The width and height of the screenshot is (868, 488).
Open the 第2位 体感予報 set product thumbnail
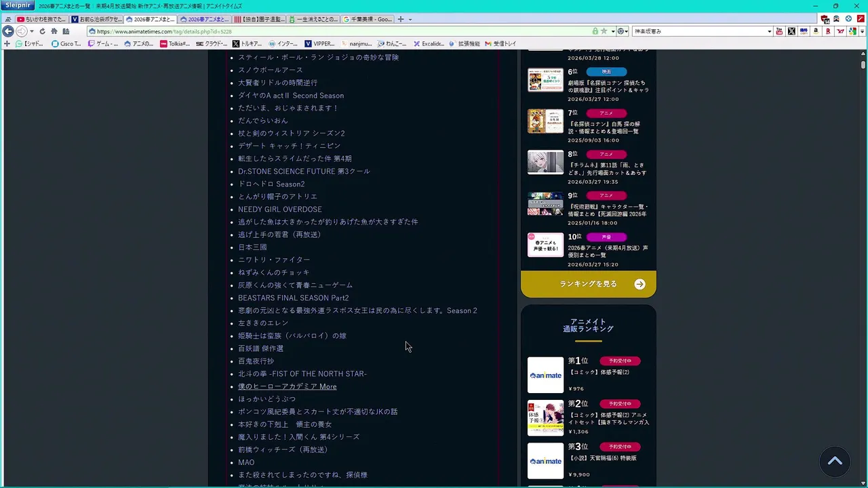pyautogui.click(x=545, y=418)
